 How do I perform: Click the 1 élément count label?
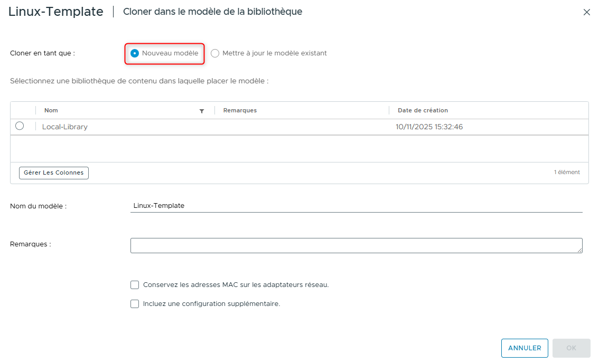tap(567, 172)
